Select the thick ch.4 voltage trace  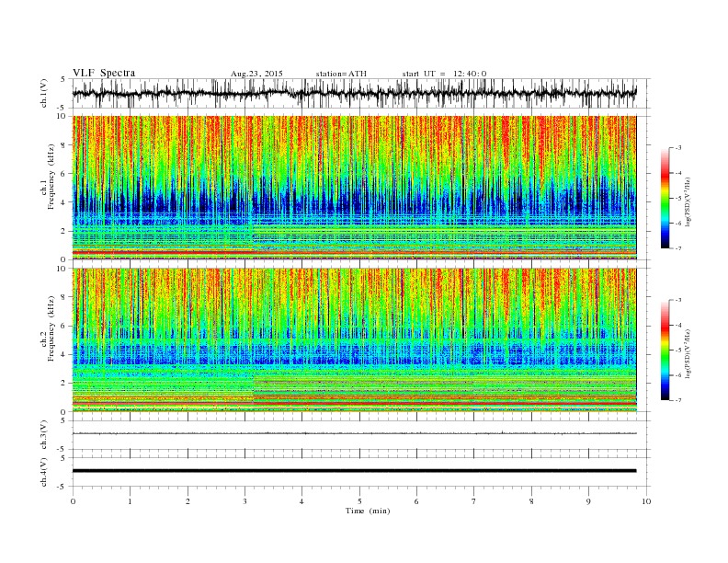click(354, 471)
